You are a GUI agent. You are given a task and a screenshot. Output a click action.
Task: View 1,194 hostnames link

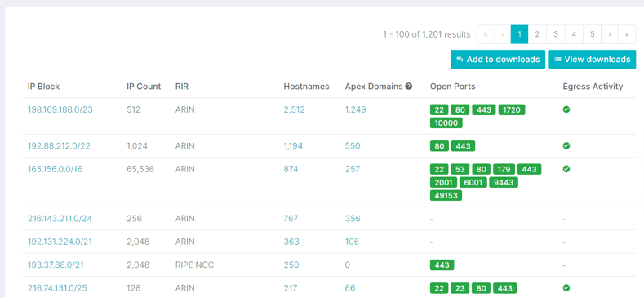tap(293, 145)
